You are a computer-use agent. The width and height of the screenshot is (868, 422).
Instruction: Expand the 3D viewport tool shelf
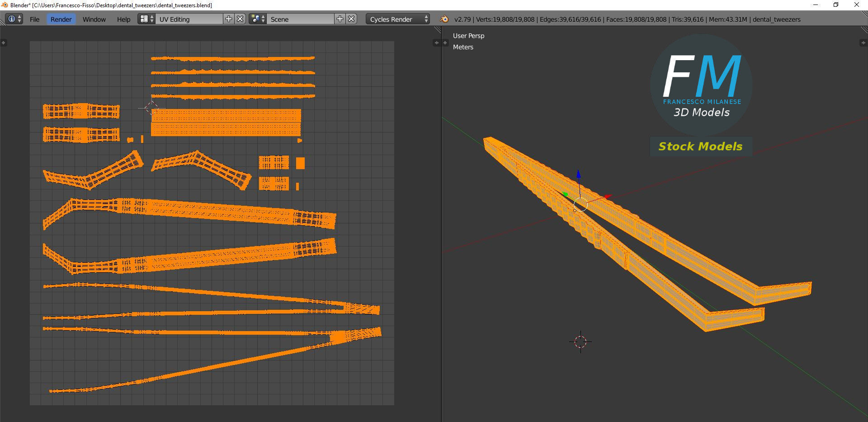445,43
